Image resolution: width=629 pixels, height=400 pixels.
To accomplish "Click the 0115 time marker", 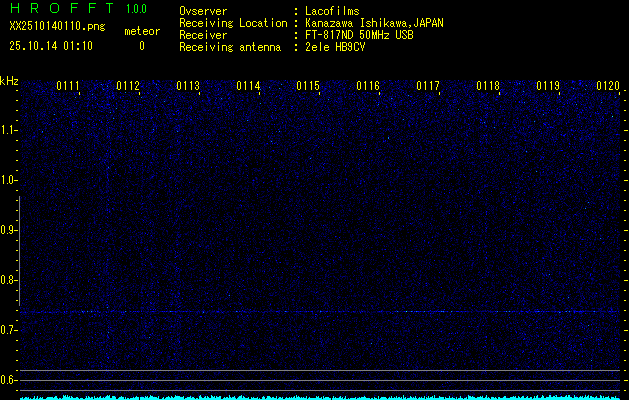I will tap(308, 87).
